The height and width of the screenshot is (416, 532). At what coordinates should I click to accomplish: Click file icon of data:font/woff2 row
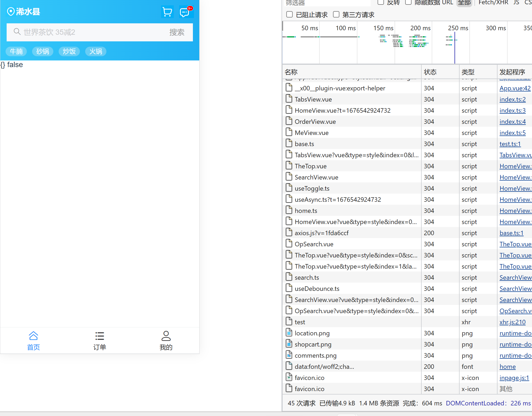[x=289, y=366]
